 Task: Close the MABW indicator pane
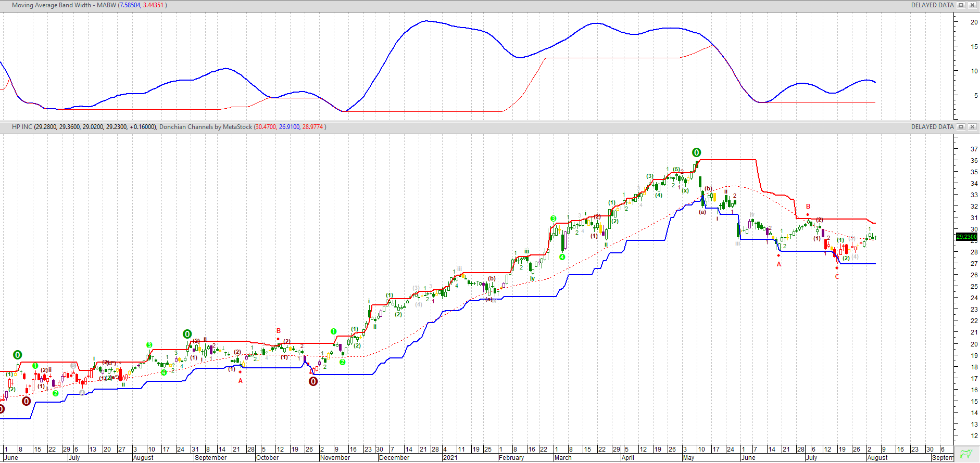click(x=972, y=5)
